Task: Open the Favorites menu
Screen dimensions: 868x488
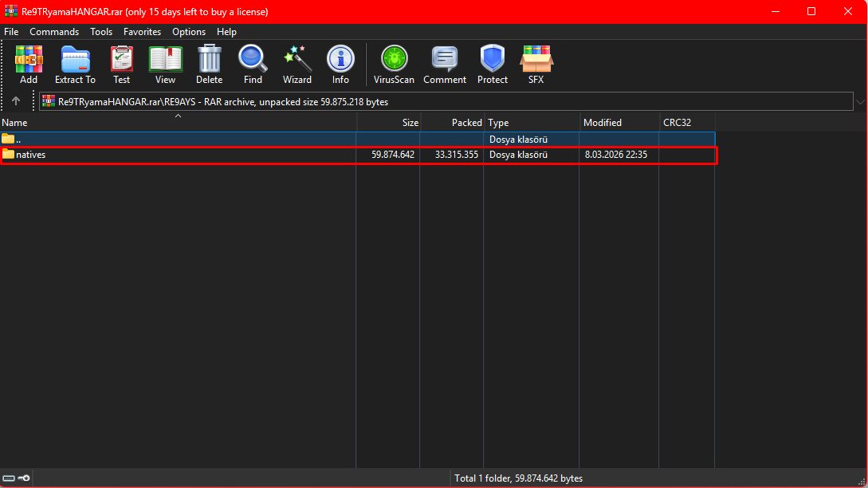Action: click(142, 32)
